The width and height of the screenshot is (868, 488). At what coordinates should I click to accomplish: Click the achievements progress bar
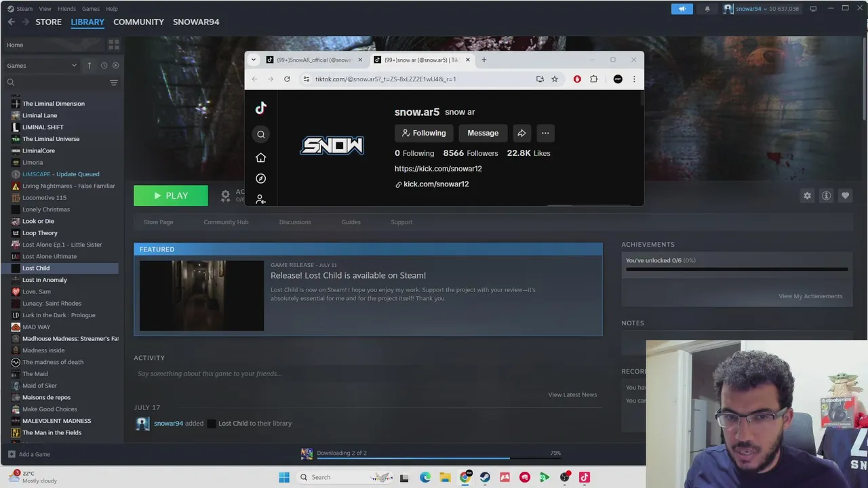pyautogui.click(x=736, y=269)
